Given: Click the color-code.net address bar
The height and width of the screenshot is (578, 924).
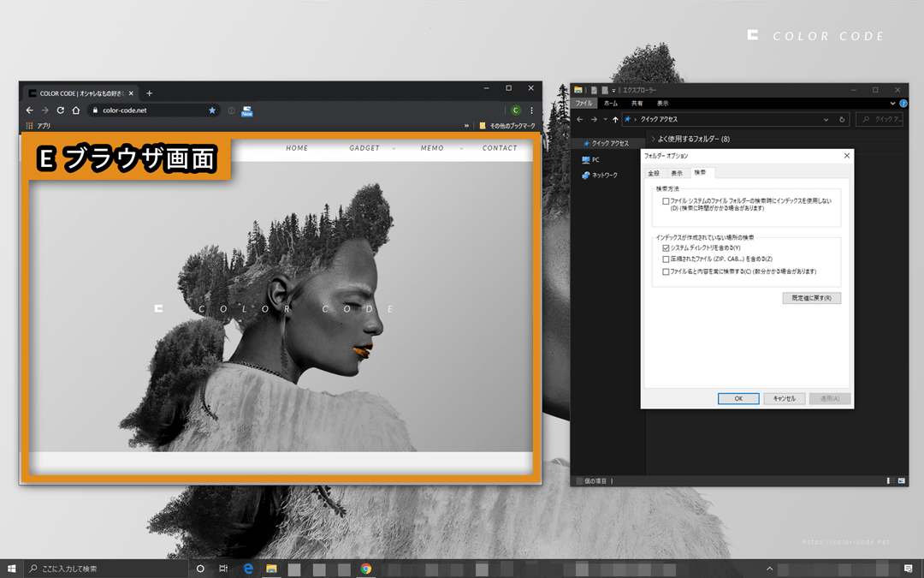Looking at the screenshot, I should 153,110.
